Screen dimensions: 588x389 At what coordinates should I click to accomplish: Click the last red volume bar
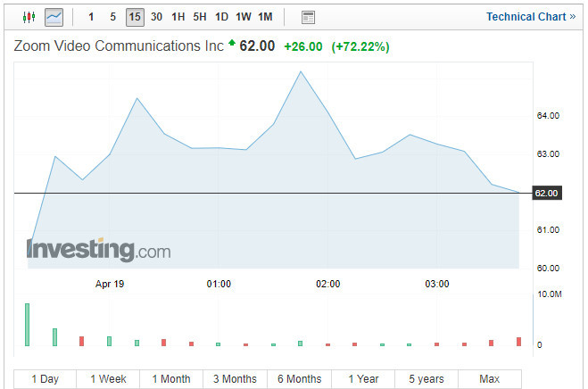(x=518, y=342)
